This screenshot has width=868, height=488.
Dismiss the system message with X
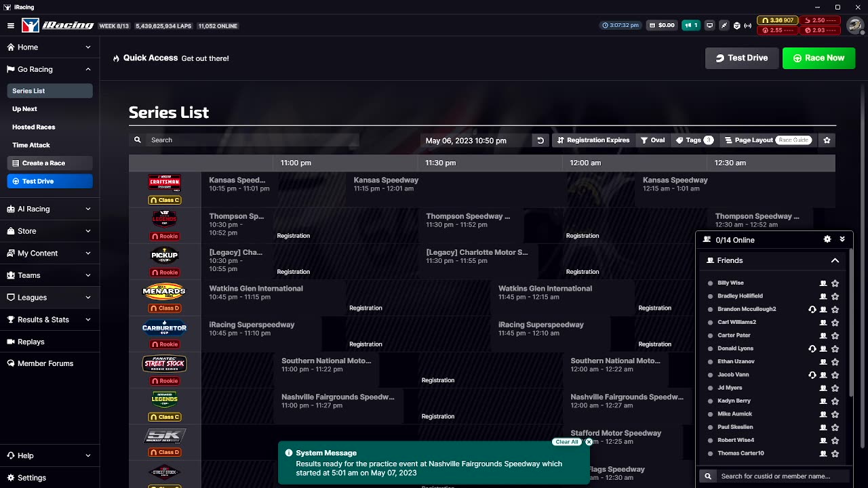tap(589, 442)
